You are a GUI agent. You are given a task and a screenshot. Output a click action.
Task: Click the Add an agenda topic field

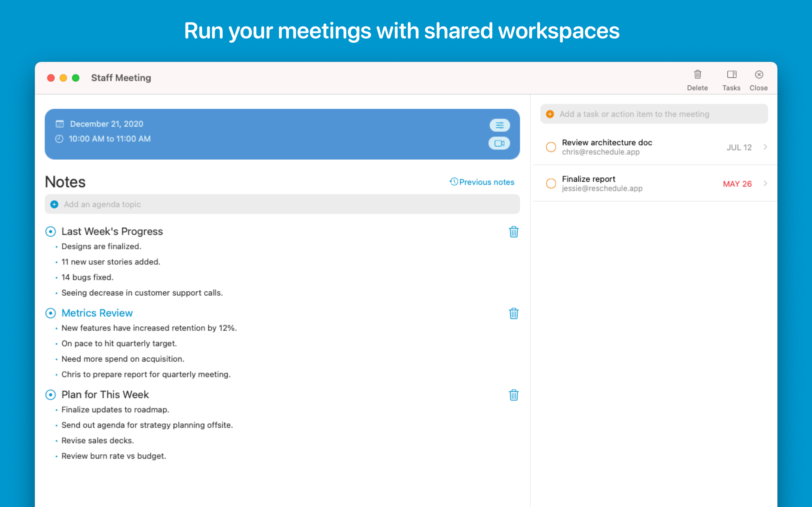click(x=282, y=204)
